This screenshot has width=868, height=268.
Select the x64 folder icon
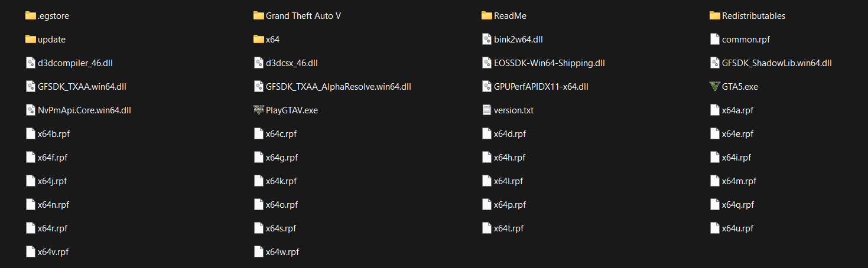(x=258, y=40)
